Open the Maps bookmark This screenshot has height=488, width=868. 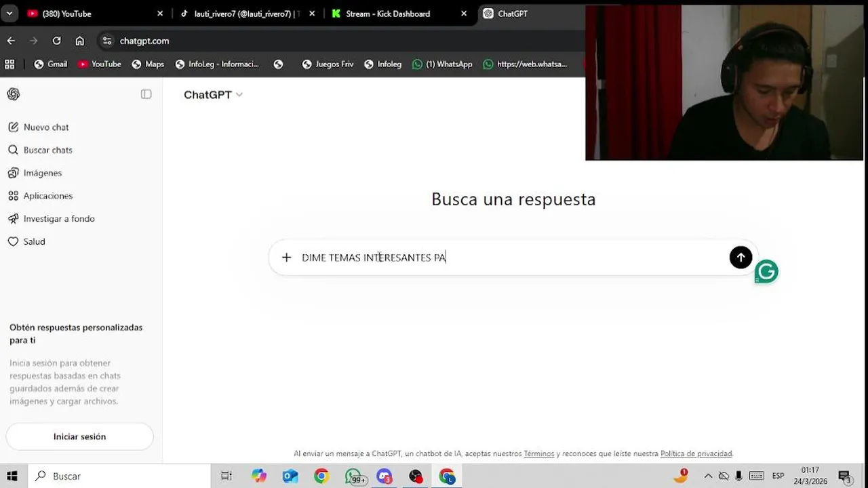point(148,64)
